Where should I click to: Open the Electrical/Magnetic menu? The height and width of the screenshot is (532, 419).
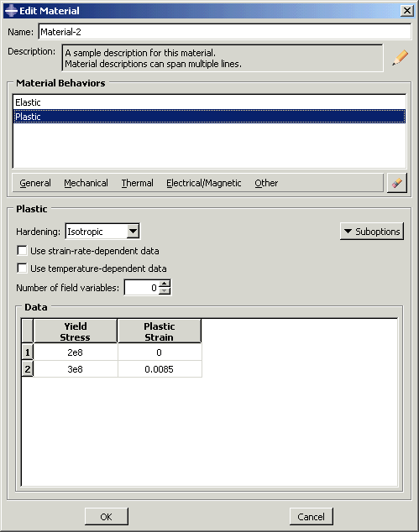204,183
